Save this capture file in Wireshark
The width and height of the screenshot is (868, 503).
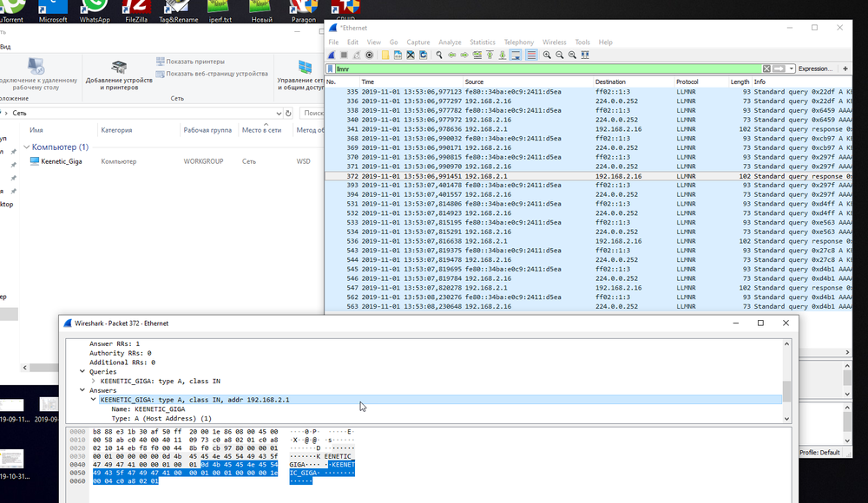click(x=398, y=55)
